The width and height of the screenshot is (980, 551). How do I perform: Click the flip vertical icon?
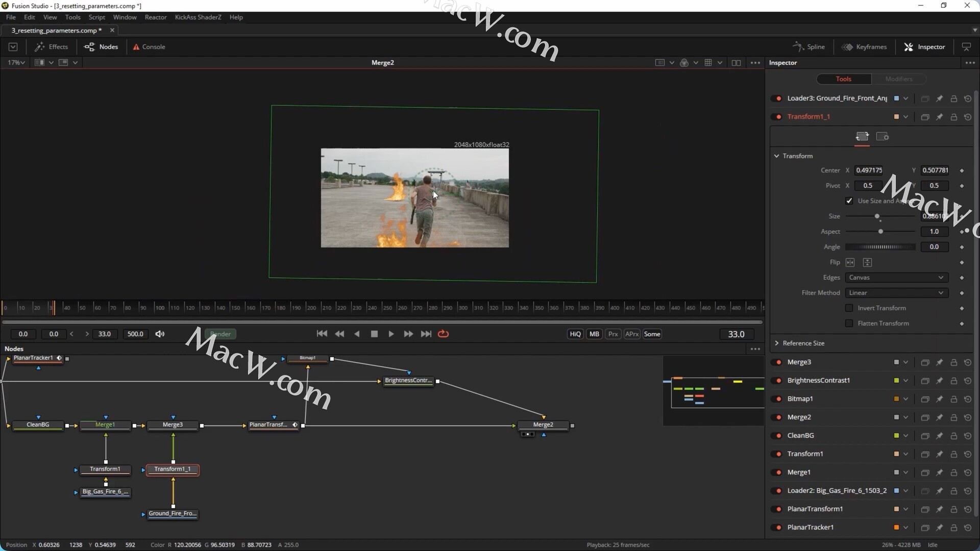(867, 262)
